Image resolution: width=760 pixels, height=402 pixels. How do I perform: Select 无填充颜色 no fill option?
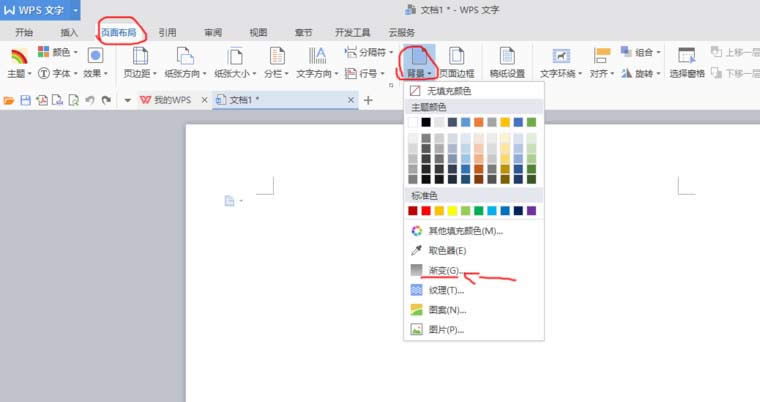(474, 91)
